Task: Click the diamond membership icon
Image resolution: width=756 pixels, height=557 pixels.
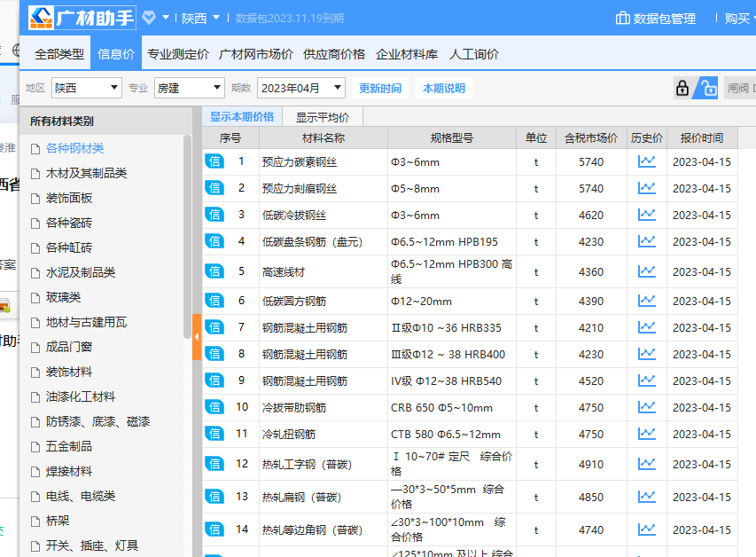Action: [149, 18]
